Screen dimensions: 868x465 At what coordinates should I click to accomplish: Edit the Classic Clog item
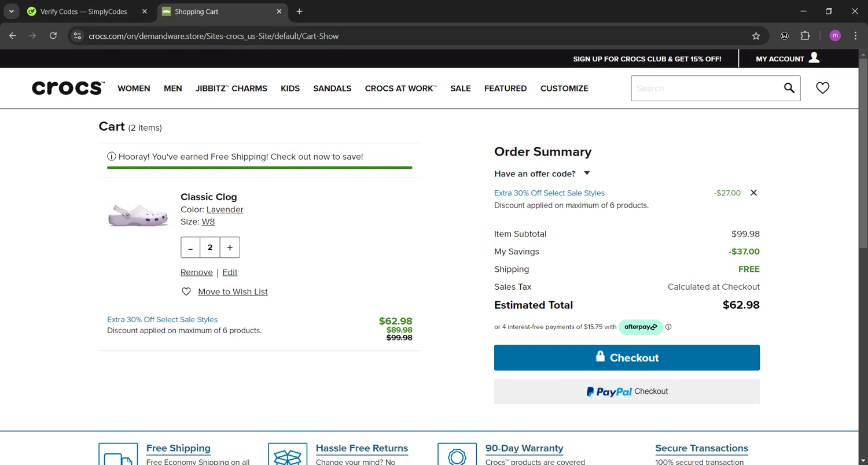tap(230, 272)
